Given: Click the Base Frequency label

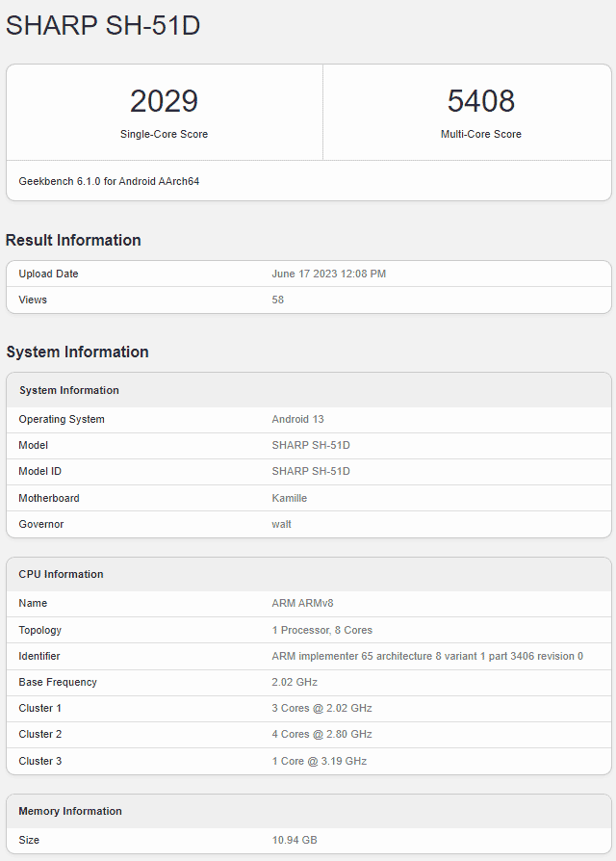Looking at the screenshot, I should pos(58,682).
